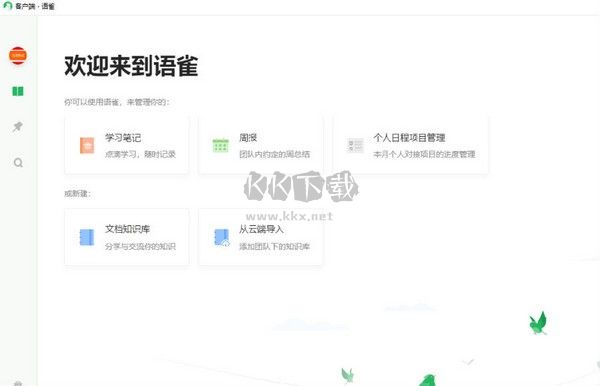This screenshot has height=386, width=600.
Task: Open the user avatar in the sidebar
Action: tap(18, 55)
